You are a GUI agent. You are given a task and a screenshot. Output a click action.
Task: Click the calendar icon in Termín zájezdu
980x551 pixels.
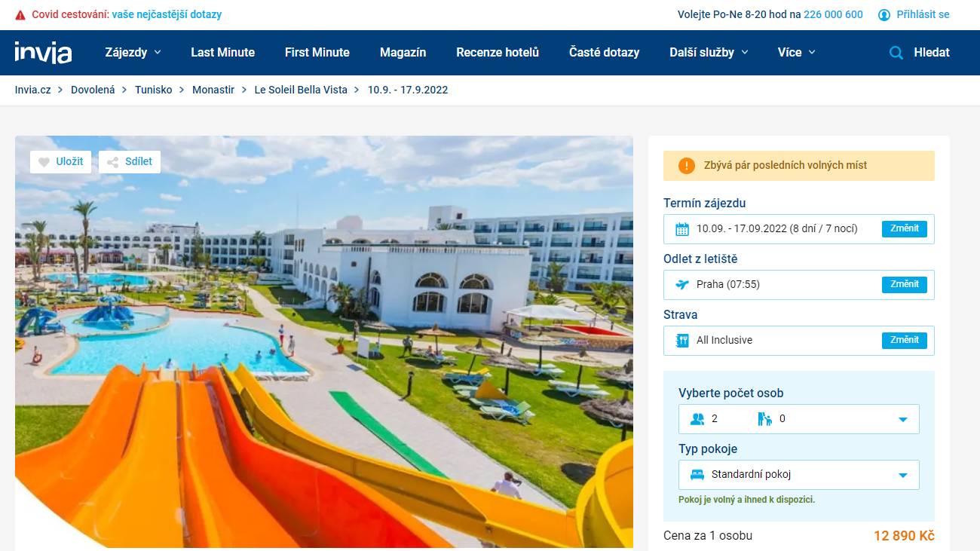[x=682, y=229]
